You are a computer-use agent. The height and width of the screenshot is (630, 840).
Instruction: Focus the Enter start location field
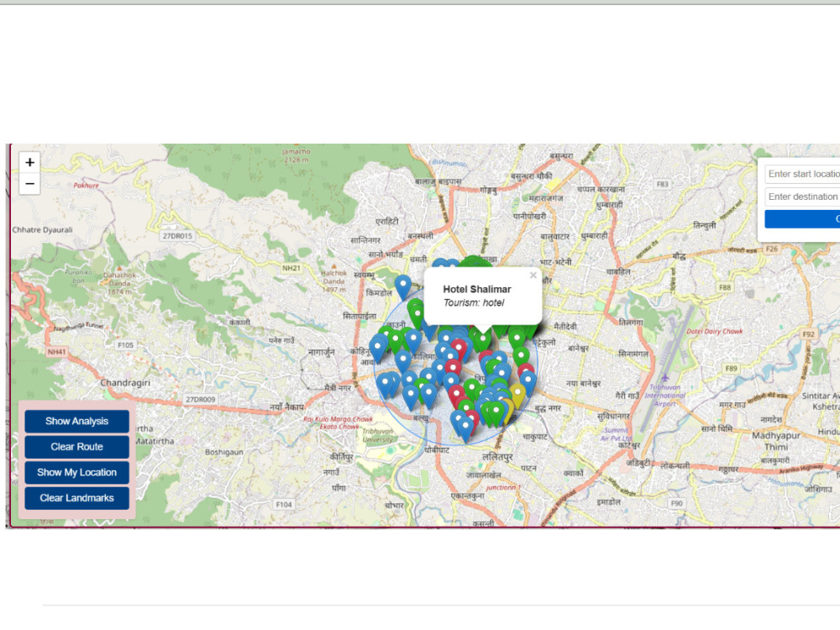802,174
